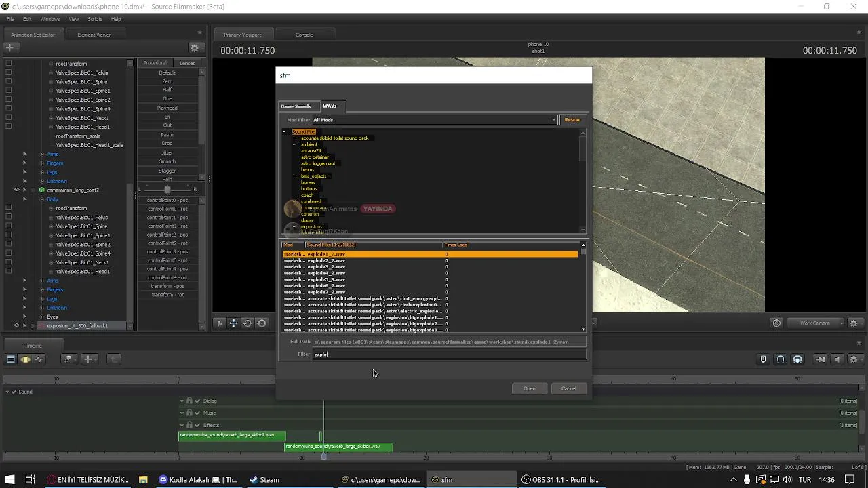Viewport: 868px width, 488px height.
Task: Switch timeline to Clip Editor mode
Action: [11, 359]
